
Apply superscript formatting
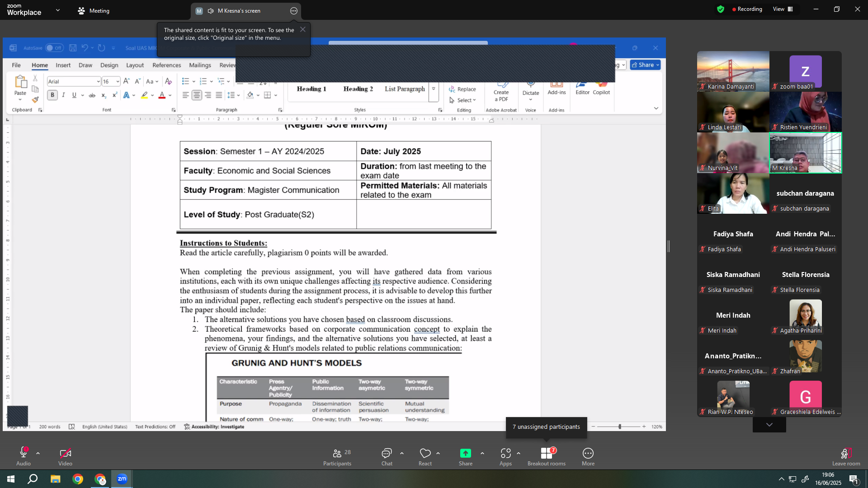[x=115, y=95]
